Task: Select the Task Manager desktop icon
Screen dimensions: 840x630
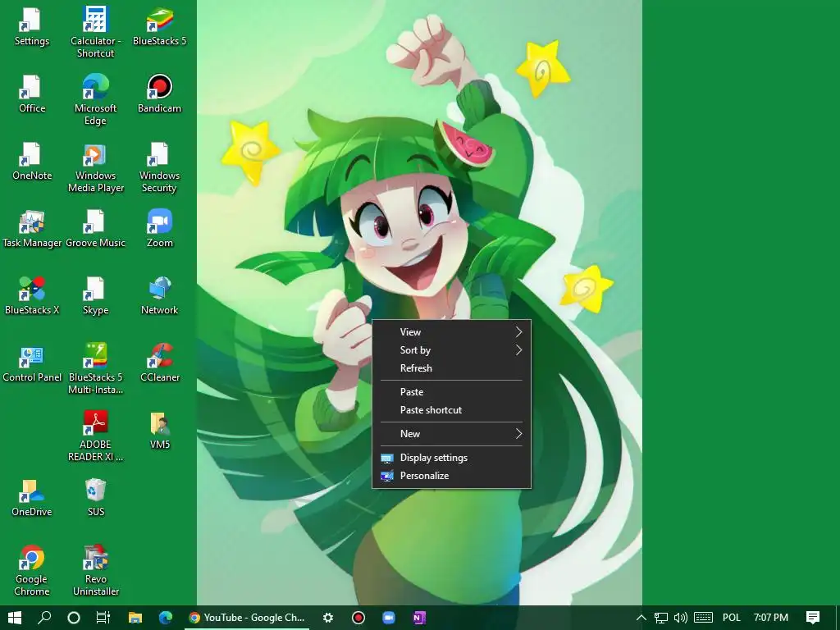Action: point(32,229)
